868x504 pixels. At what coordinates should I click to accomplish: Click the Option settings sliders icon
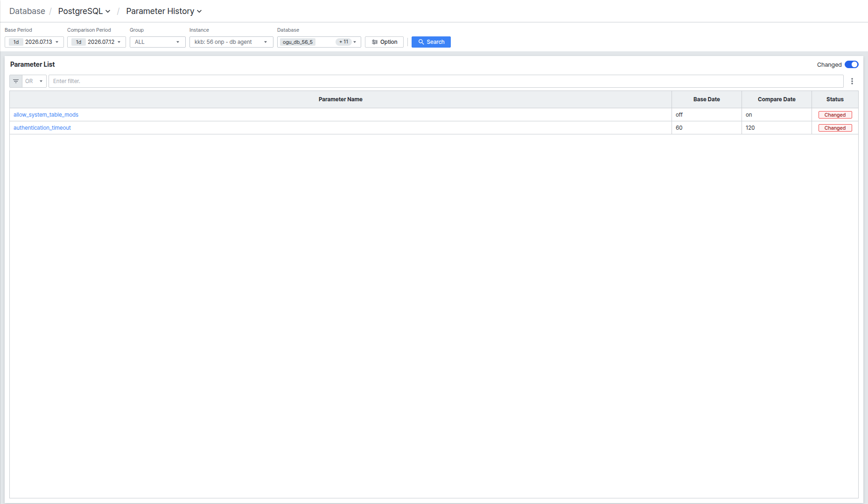tap(375, 42)
